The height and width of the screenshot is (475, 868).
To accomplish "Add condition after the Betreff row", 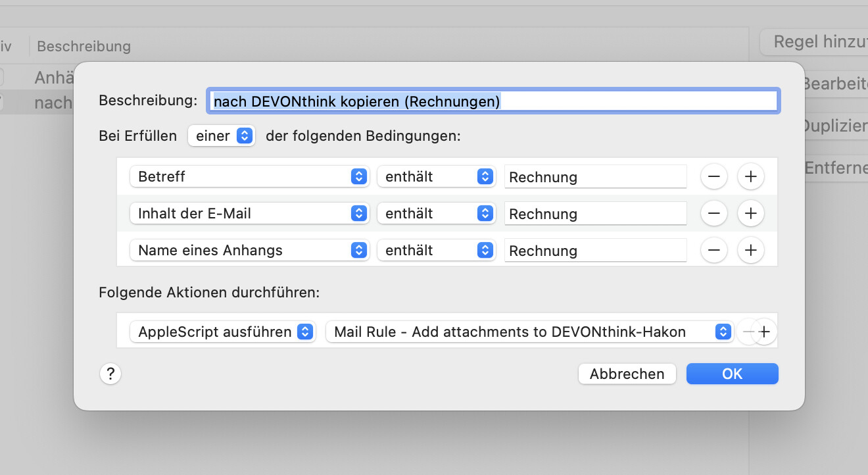I will click(x=751, y=176).
